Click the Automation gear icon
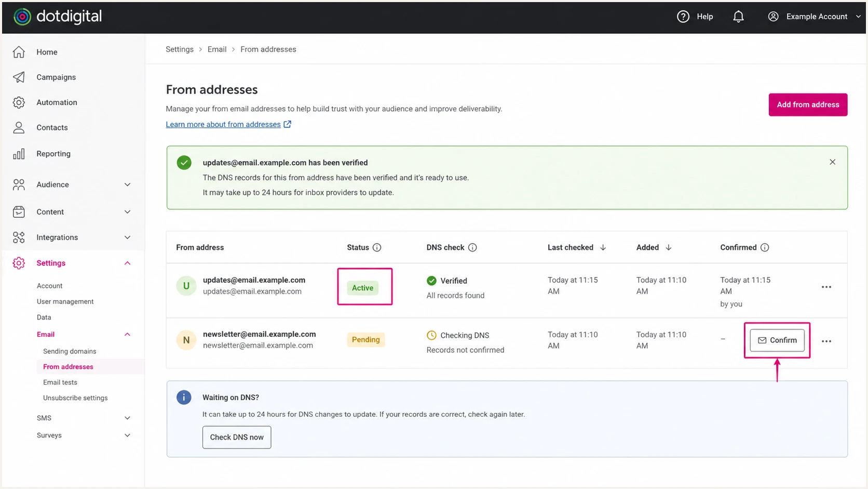 point(19,102)
